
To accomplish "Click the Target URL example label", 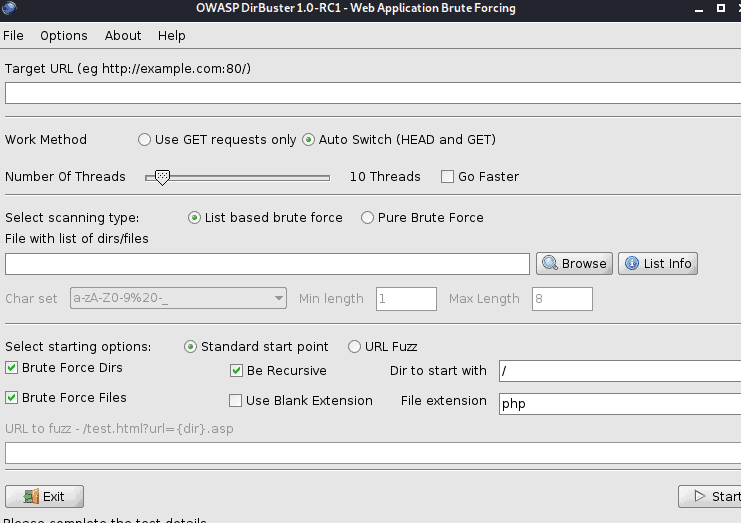I will point(128,69).
